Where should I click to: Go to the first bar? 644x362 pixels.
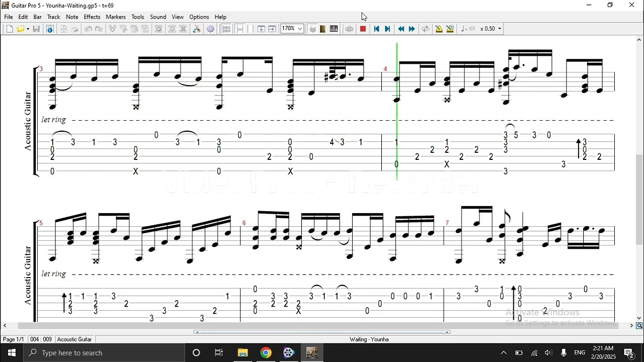[376, 29]
